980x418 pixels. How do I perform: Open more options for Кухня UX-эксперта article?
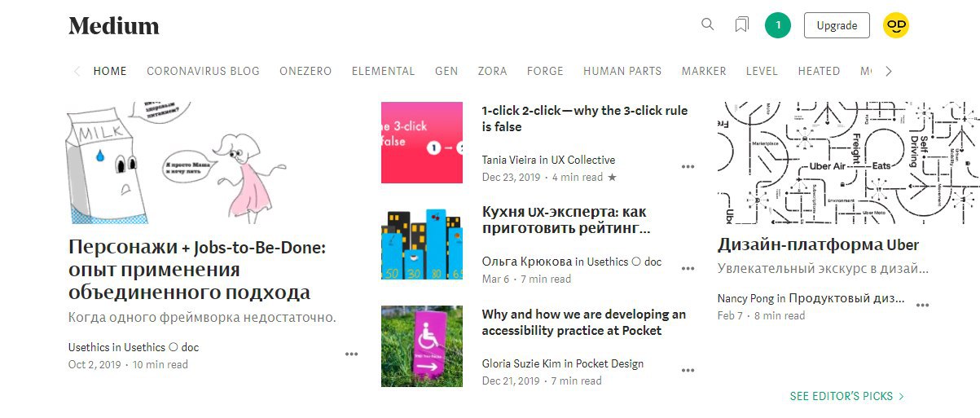[688, 268]
